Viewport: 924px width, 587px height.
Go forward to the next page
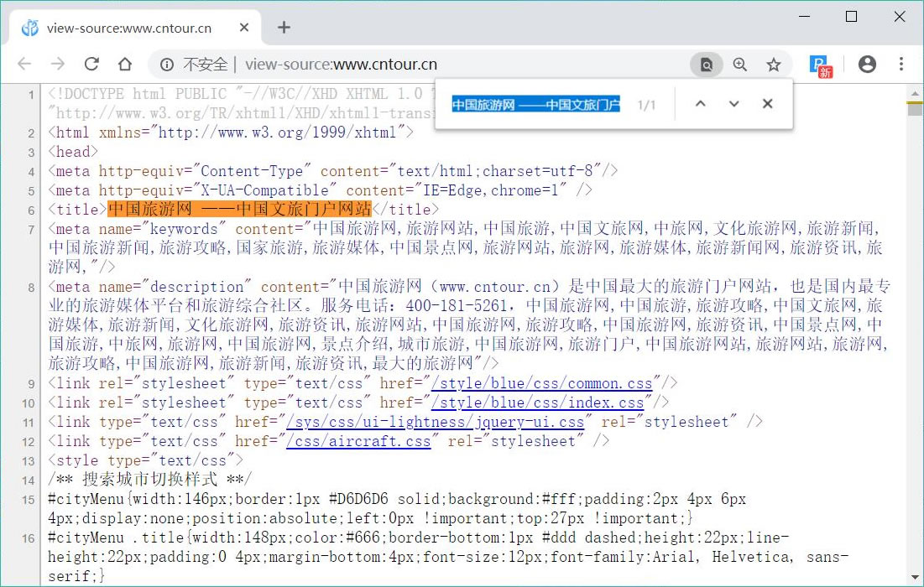(58, 64)
